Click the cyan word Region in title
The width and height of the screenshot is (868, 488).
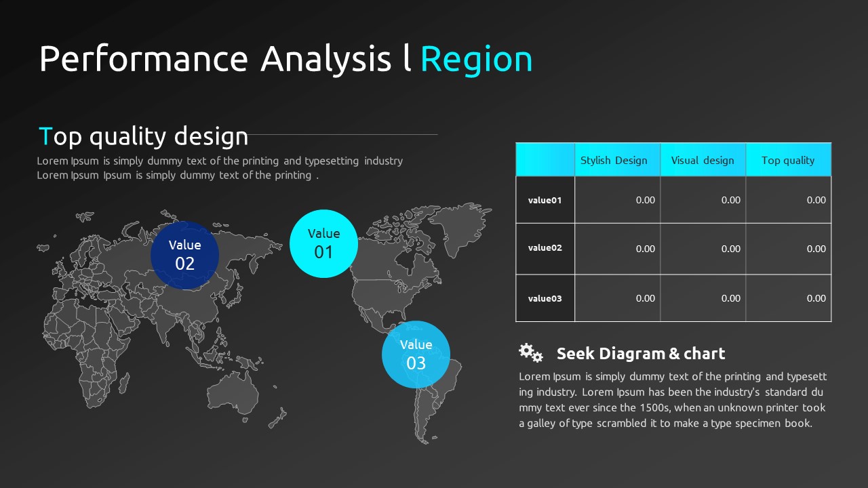click(x=476, y=59)
